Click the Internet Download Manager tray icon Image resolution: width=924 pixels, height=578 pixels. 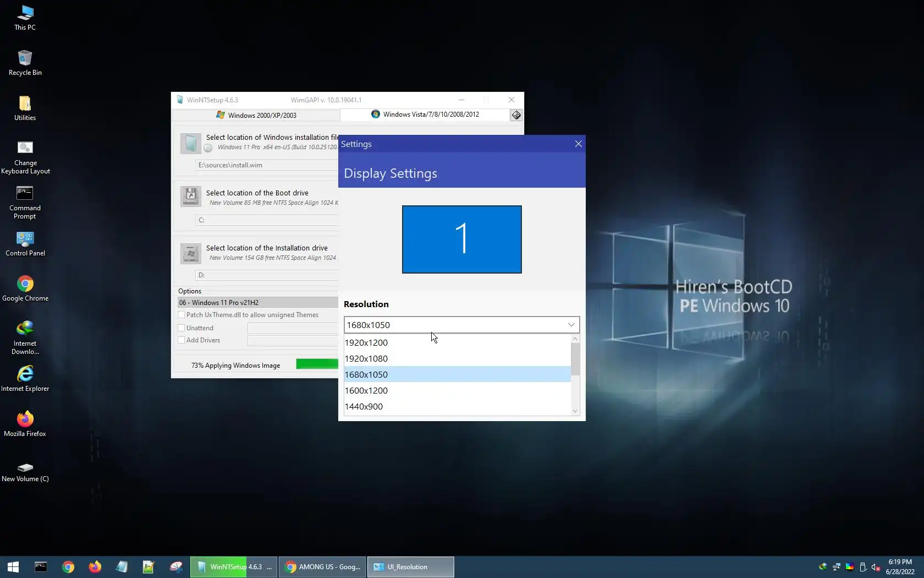[x=823, y=567]
